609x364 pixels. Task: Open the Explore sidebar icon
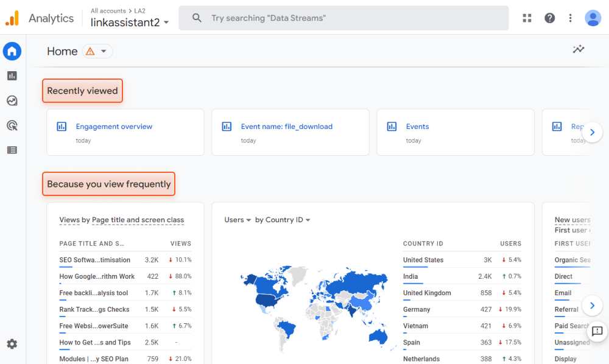click(x=12, y=100)
